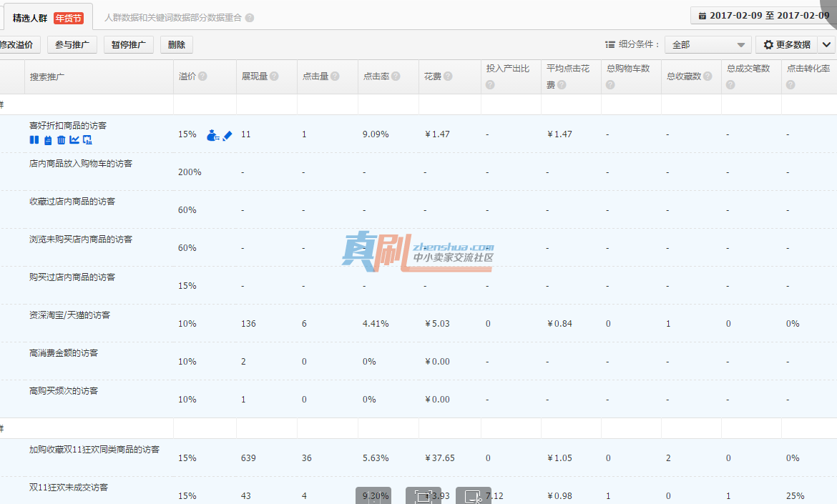This screenshot has width=837, height=504.
Task: Select the 收藏过店内商品的访客 row name
Action: (x=72, y=202)
